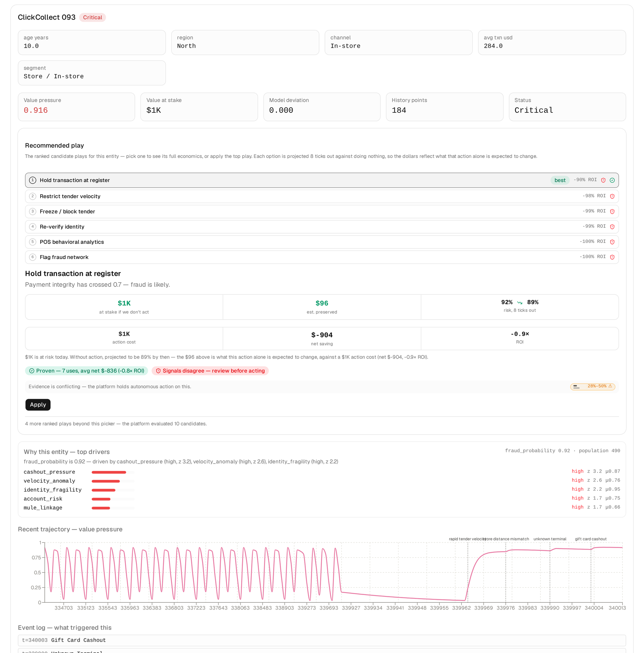Screen dimensions: 644x653
Task: Click Signals disagree — review before acting badge
Action: click(210, 371)
